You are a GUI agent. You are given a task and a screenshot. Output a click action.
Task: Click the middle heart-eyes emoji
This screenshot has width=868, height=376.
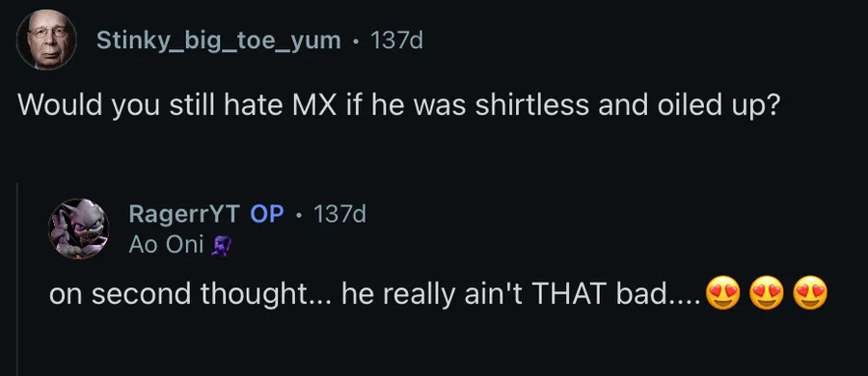click(x=767, y=293)
